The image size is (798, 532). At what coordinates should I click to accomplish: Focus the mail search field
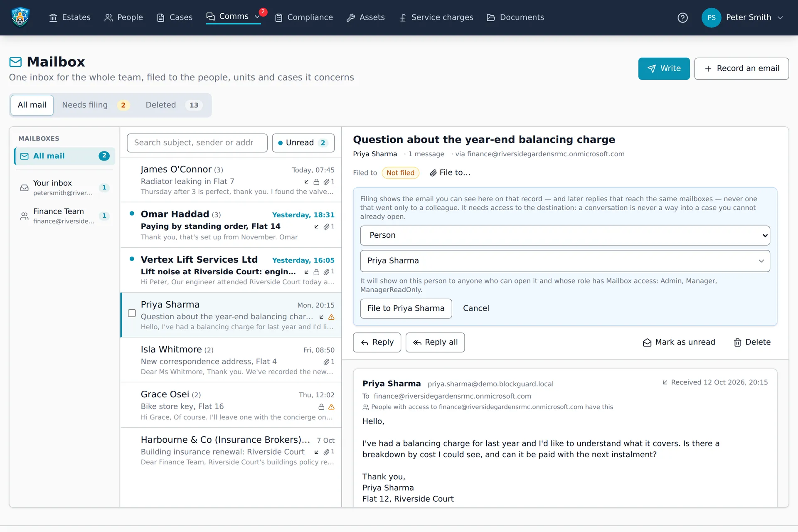(197, 143)
